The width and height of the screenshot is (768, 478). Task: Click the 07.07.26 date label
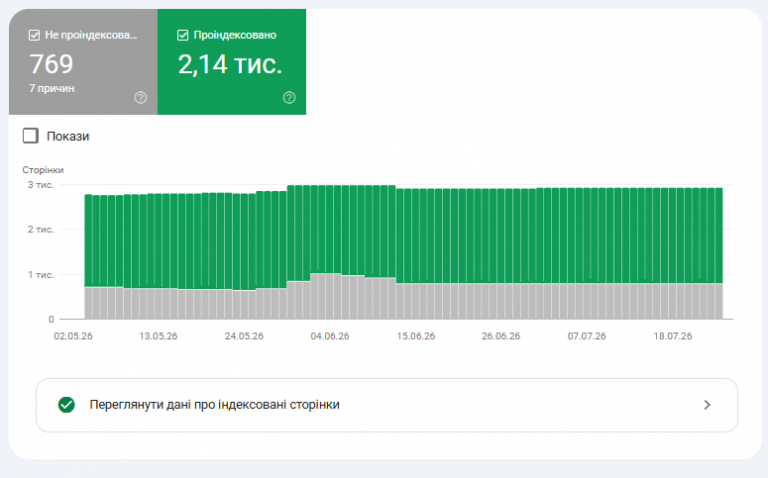coord(587,336)
